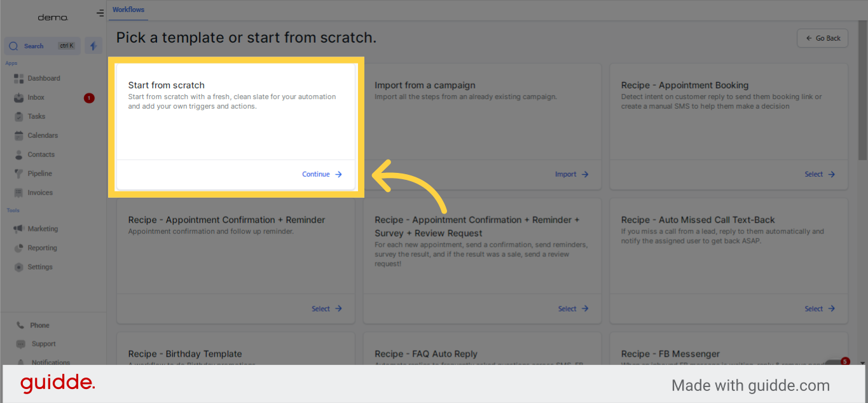Open Contacts
868x403 pixels.
click(40, 154)
